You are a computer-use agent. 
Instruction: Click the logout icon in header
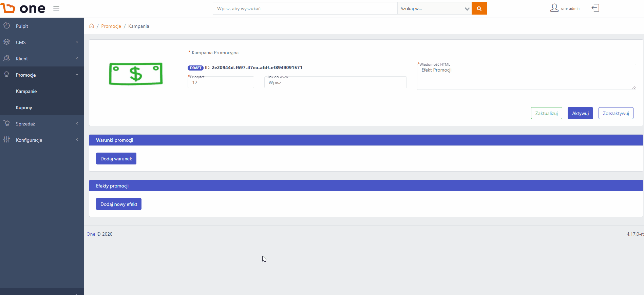[x=595, y=8]
